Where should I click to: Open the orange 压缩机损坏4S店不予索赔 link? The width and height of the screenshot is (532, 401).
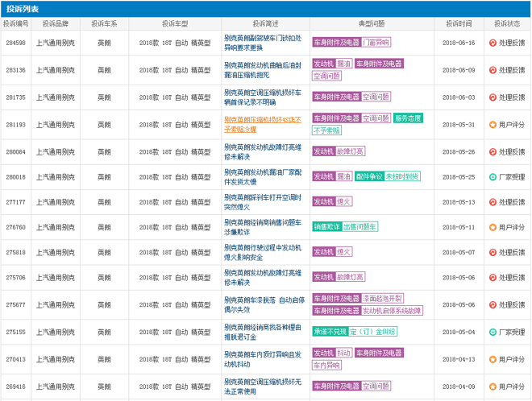pyautogui.click(x=263, y=125)
